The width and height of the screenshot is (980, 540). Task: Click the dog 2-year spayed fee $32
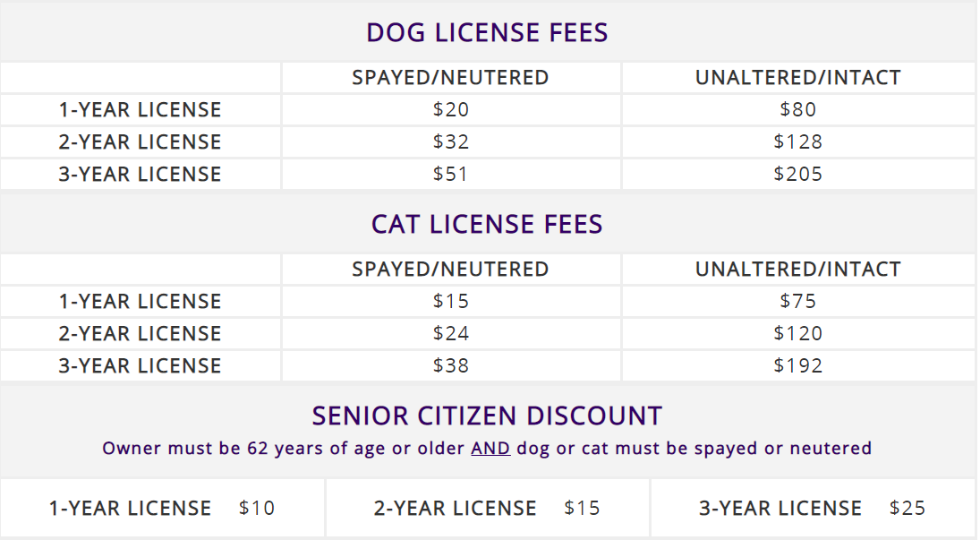point(450,142)
